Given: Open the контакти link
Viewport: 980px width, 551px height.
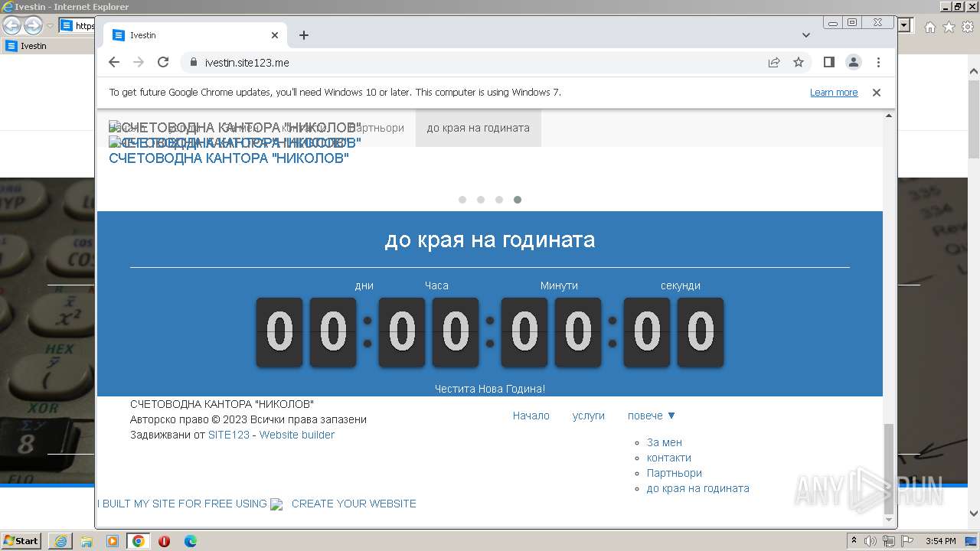Looking at the screenshot, I should 669,458.
